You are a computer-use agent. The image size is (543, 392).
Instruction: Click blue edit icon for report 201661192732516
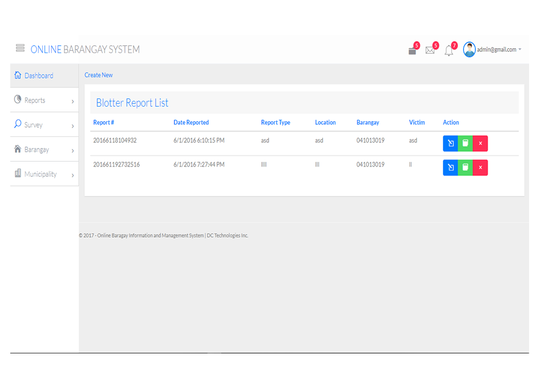[x=450, y=168]
